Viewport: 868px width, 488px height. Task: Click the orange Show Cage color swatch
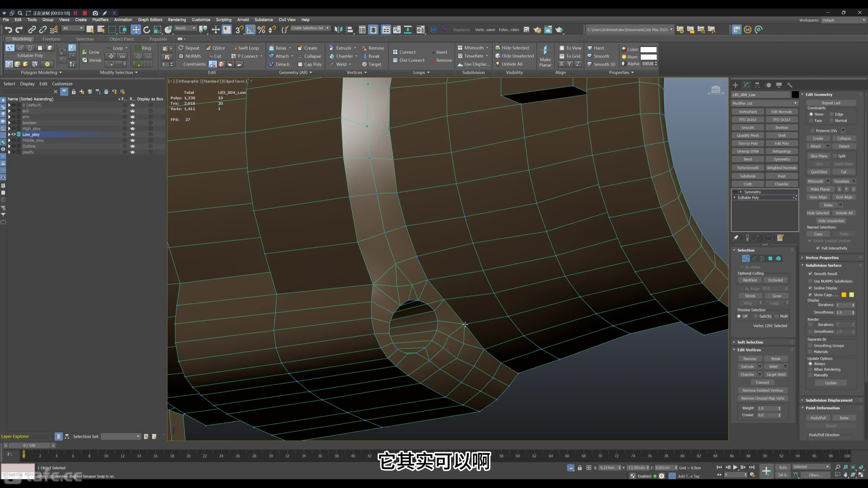(x=844, y=295)
